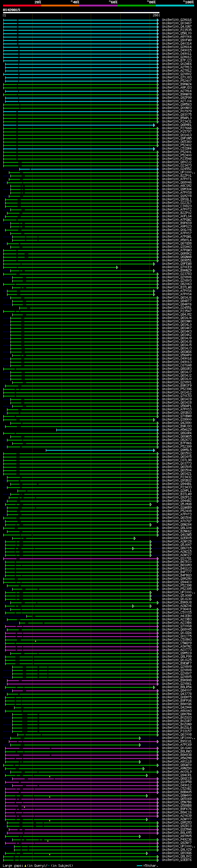Click the UniRef100_Q9XFW9 label
Screen dimensions: 197x868
(x=177, y=40)
